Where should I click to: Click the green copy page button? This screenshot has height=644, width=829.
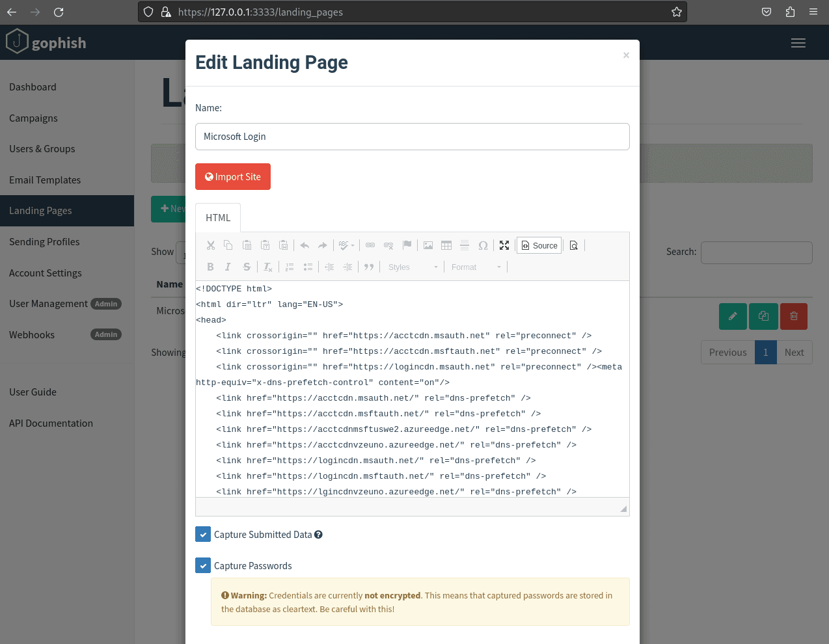[x=763, y=316]
